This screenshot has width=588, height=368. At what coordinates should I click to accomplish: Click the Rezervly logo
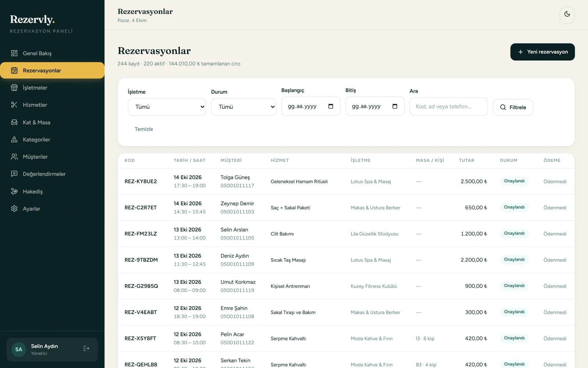point(32,20)
